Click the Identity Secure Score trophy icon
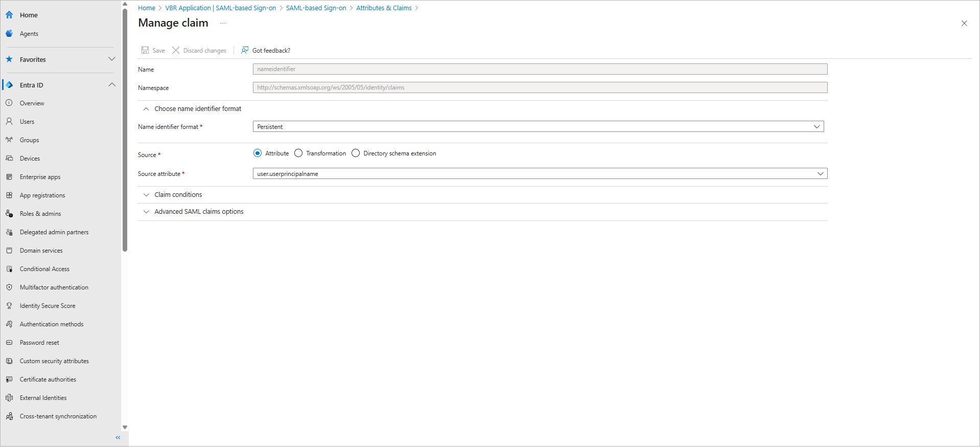This screenshot has height=447, width=980. [x=9, y=305]
